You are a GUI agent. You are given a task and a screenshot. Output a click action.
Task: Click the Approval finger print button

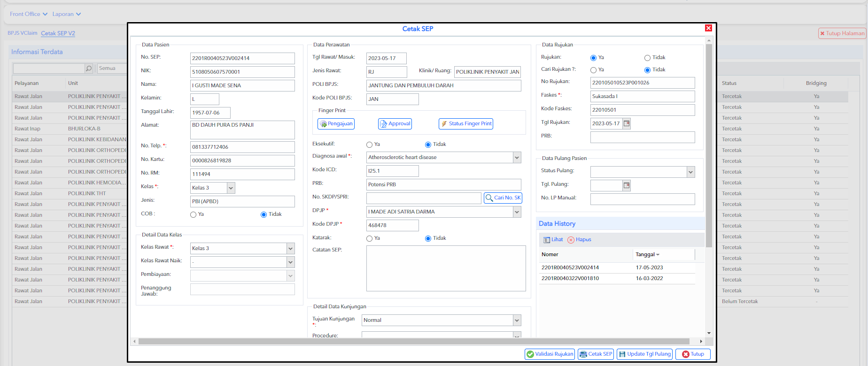tap(395, 124)
